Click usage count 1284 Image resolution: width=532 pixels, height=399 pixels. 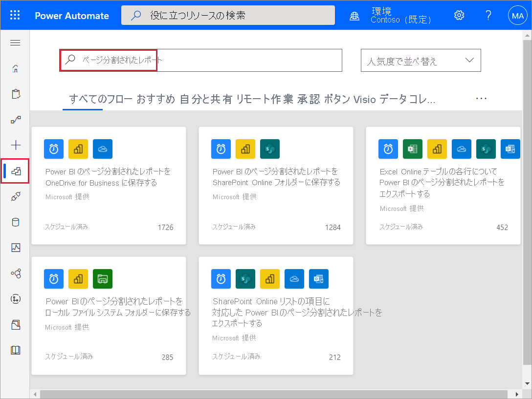pyautogui.click(x=333, y=228)
